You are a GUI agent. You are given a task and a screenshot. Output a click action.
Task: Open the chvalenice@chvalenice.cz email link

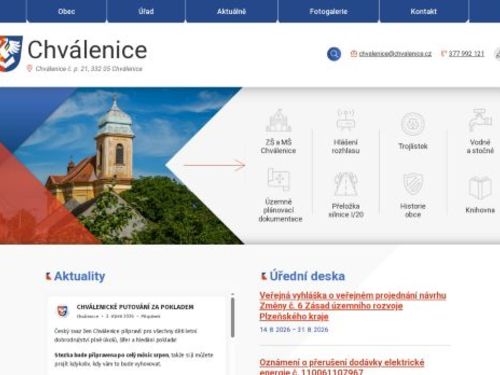pos(395,53)
